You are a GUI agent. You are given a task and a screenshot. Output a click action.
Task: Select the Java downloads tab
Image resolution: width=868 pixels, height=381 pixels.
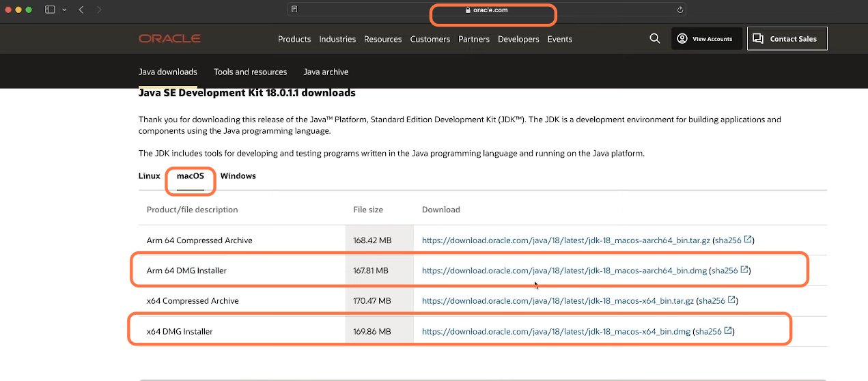[168, 72]
